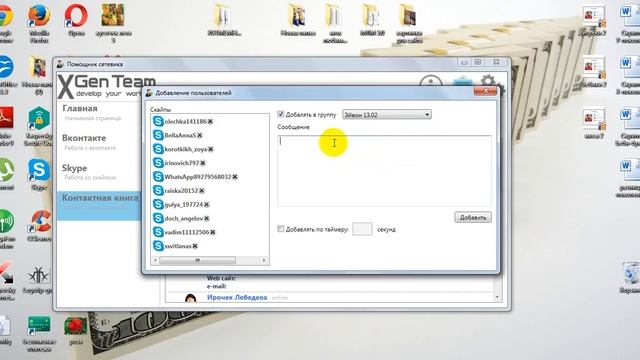Close the Добавление пользователей dialog

coord(485,91)
